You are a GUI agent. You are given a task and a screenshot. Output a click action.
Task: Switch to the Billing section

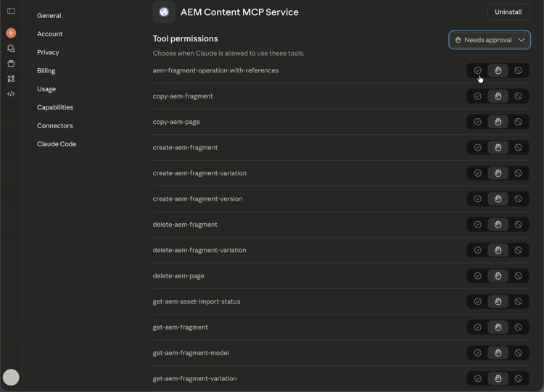46,70
